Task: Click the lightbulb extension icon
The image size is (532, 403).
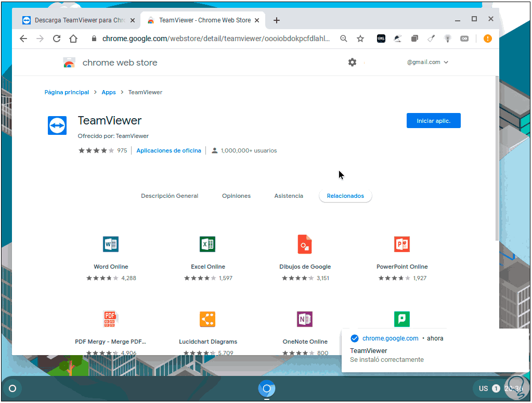Action: [448, 39]
